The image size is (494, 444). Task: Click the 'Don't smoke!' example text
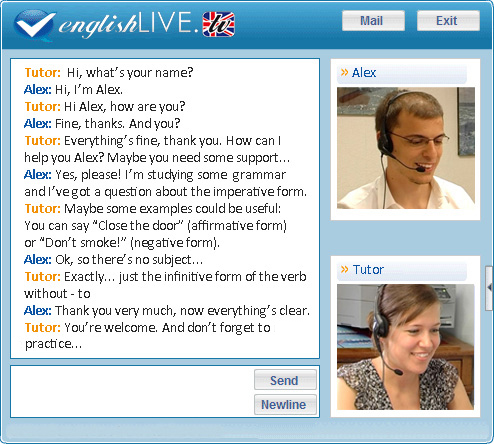click(x=81, y=242)
